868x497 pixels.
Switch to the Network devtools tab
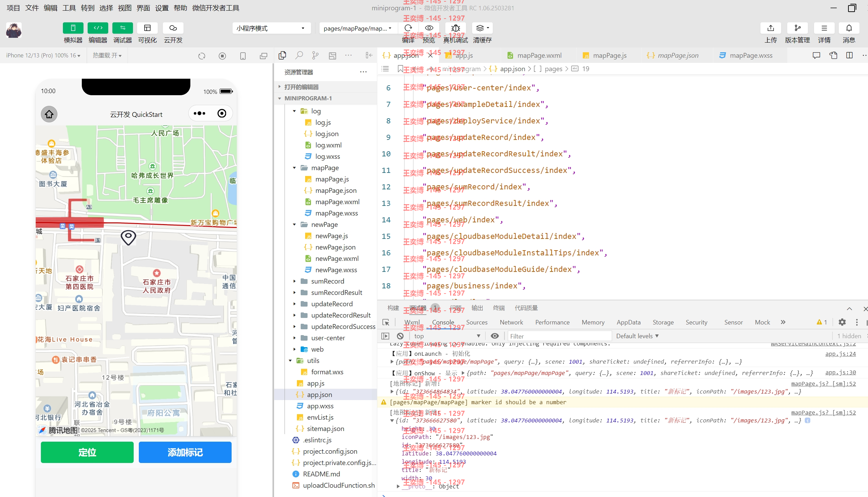click(511, 322)
